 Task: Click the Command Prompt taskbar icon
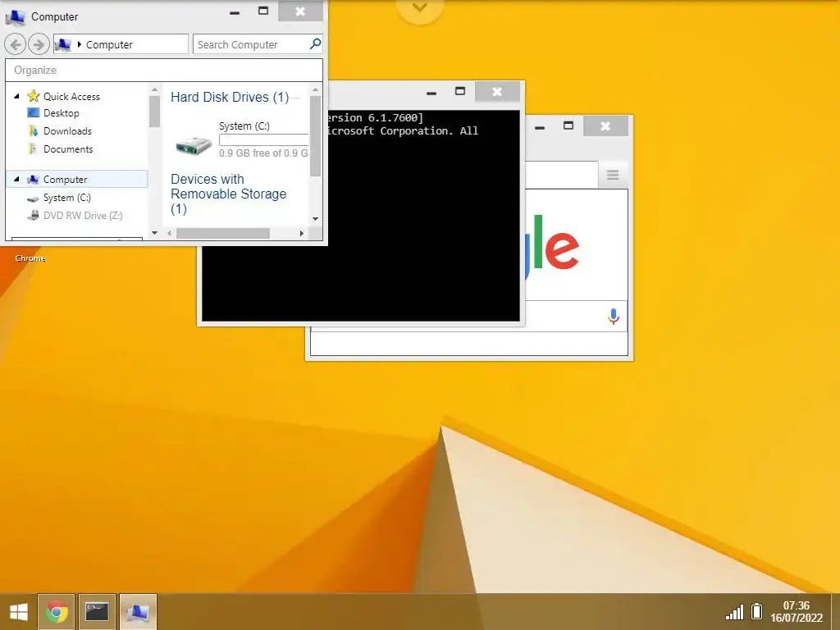click(97, 612)
